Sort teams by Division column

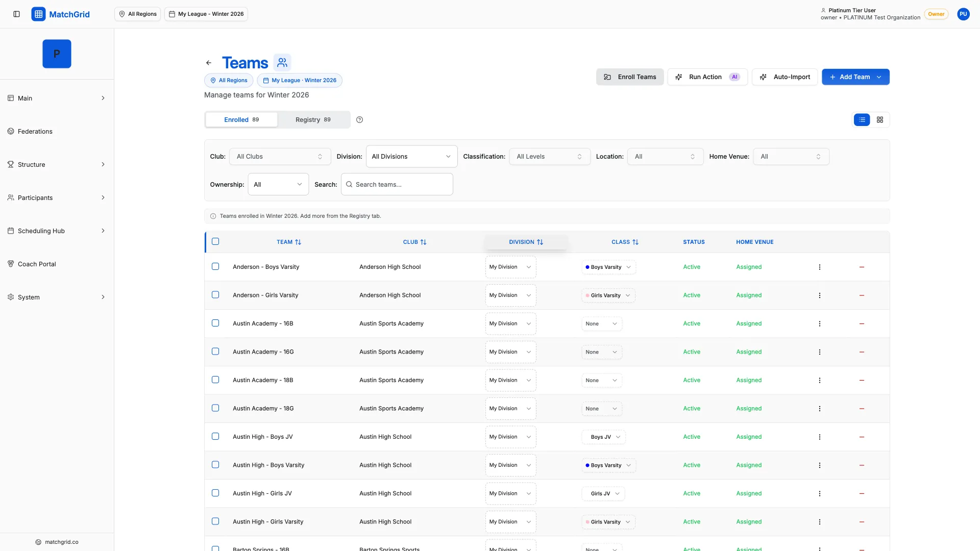(x=526, y=242)
